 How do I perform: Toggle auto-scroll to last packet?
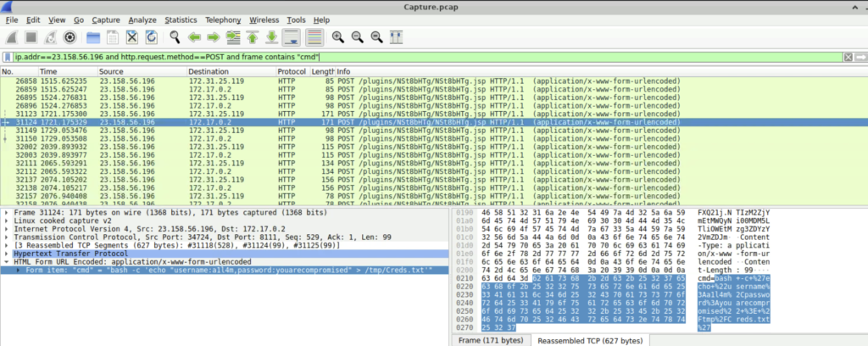(x=292, y=37)
